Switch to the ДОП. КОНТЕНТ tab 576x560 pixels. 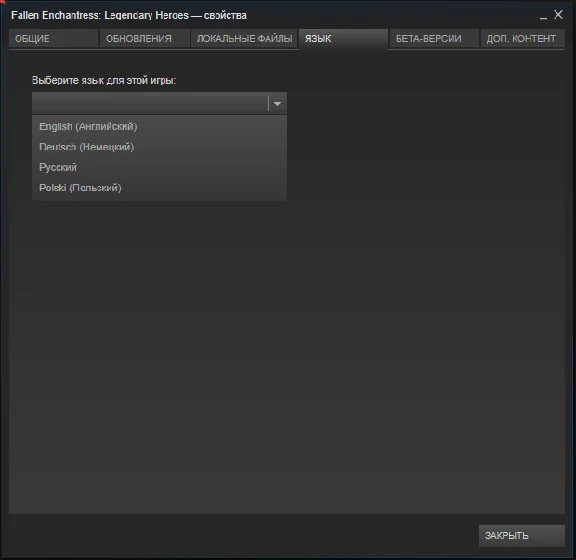tap(522, 39)
